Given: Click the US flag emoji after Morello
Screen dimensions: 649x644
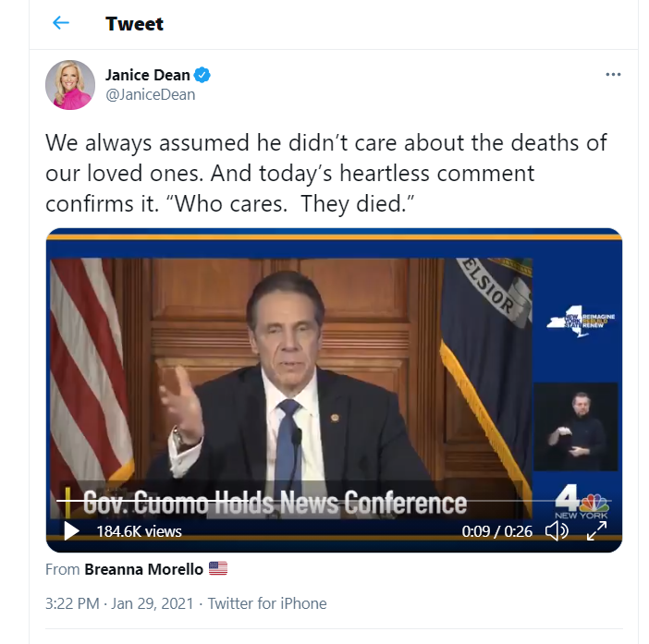Looking at the screenshot, I should (218, 569).
